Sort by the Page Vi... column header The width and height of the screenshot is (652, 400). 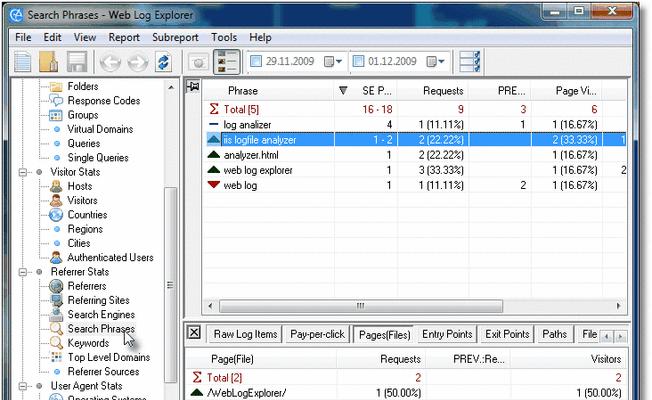[x=576, y=91]
